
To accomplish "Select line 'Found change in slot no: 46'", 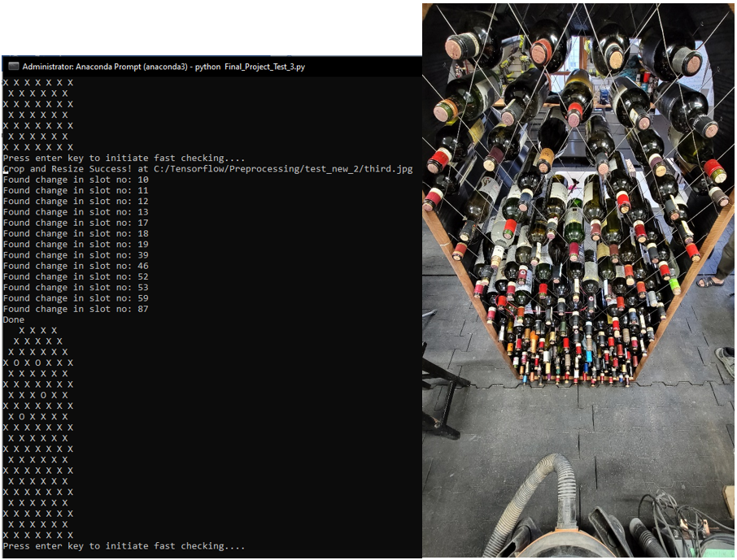I will 76,267.
